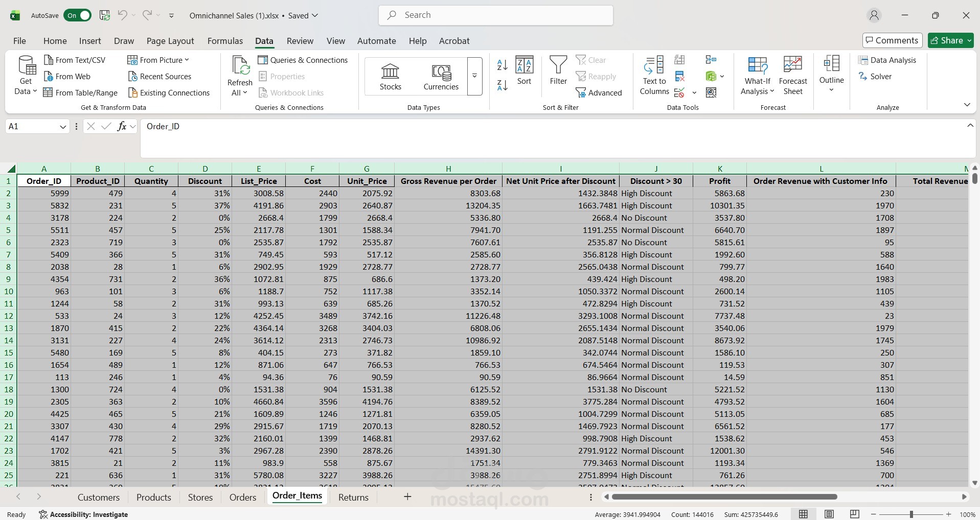Turn off the AutoSave toggle
The width and height of the screenshot is (980, 520).
77,15
